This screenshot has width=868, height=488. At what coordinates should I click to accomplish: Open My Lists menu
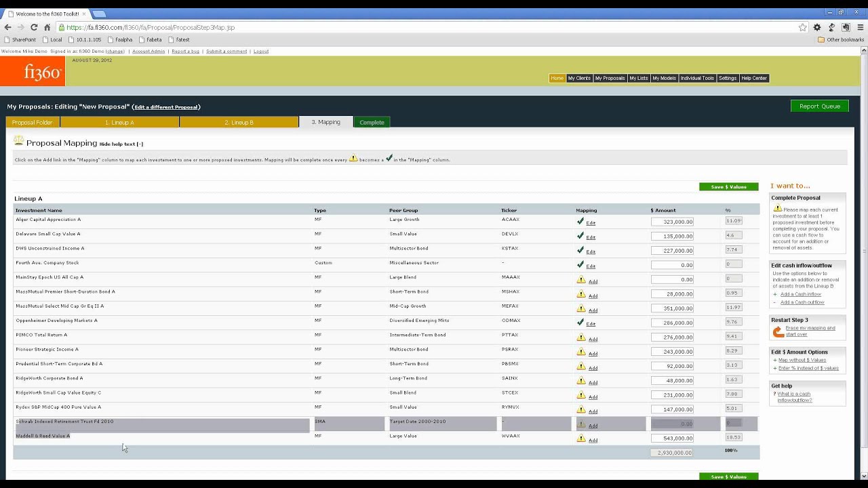tap(639, 78)
